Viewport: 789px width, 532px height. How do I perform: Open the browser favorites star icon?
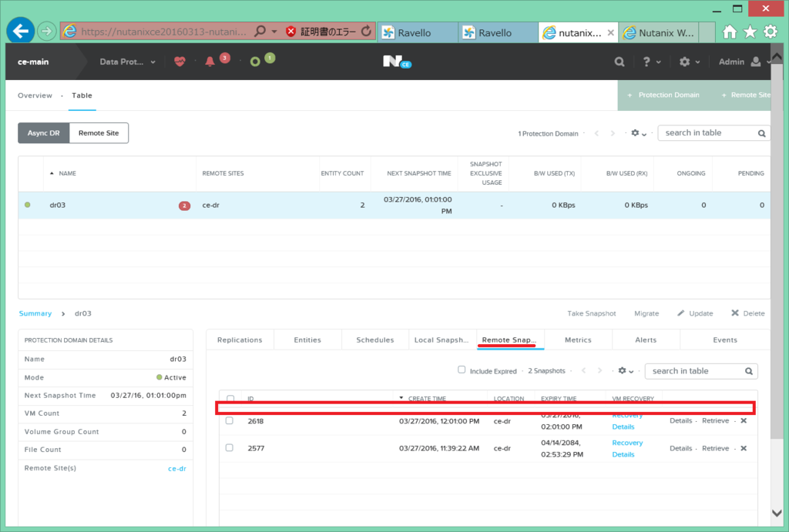[750, 32]
